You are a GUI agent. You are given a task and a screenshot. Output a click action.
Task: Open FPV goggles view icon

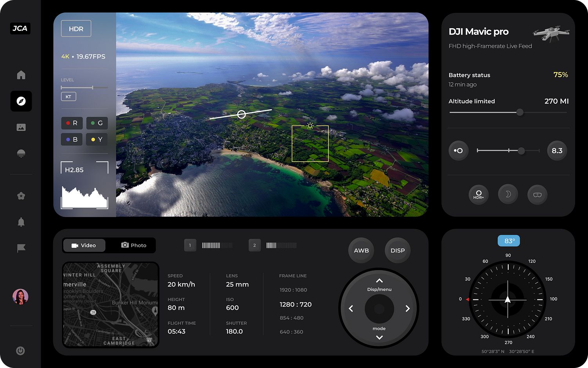point(537,194)
